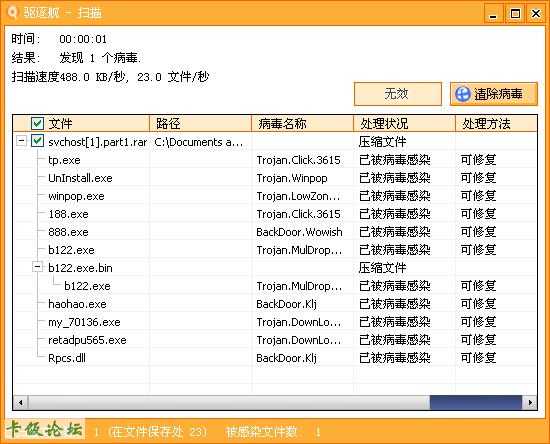The image size is (550, 444).
Task: Click the 无效 button
Action: 397,94
